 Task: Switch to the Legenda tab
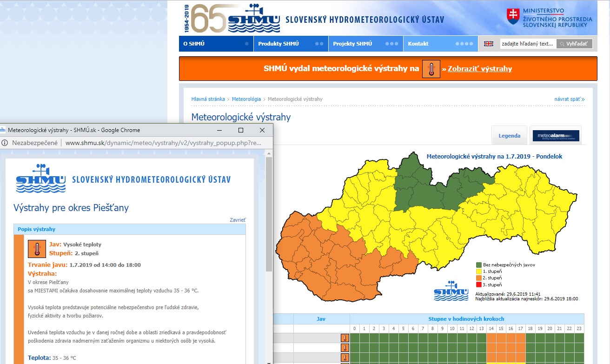click(x=509, y=136)
